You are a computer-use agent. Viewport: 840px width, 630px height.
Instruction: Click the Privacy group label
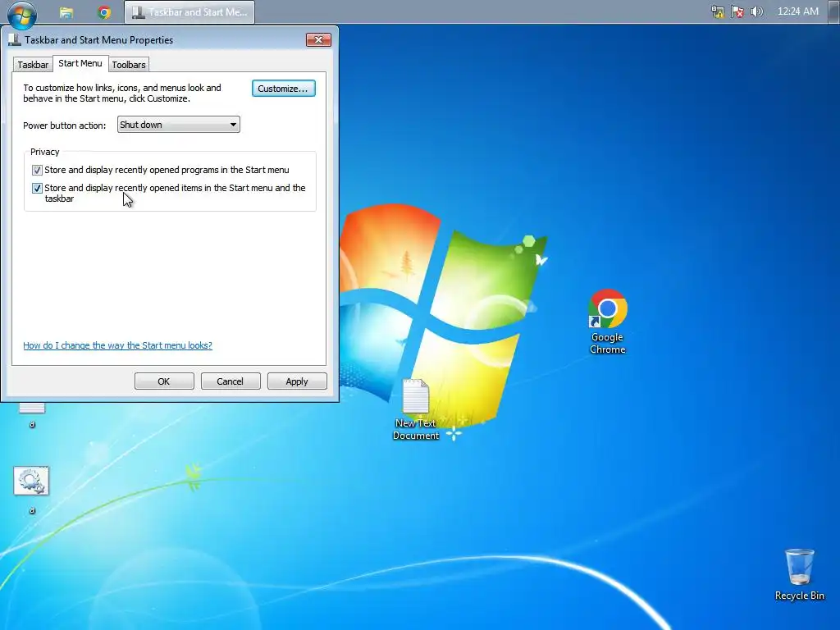[x=44, y=152]
